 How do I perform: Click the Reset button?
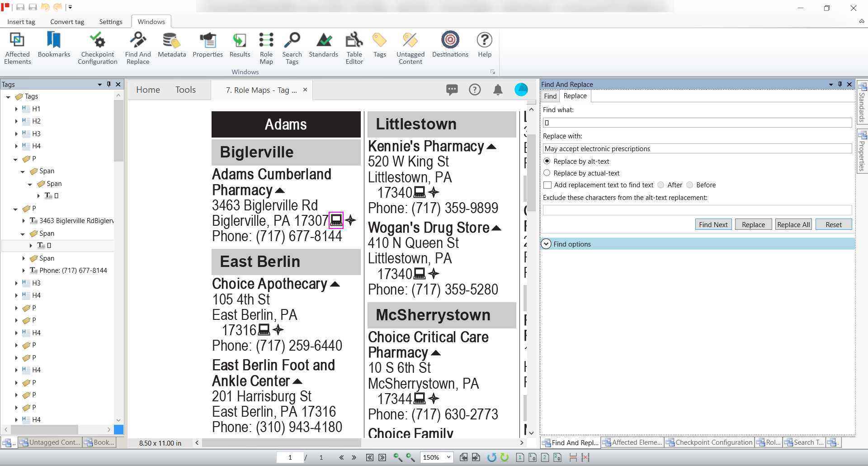(834, 224)
